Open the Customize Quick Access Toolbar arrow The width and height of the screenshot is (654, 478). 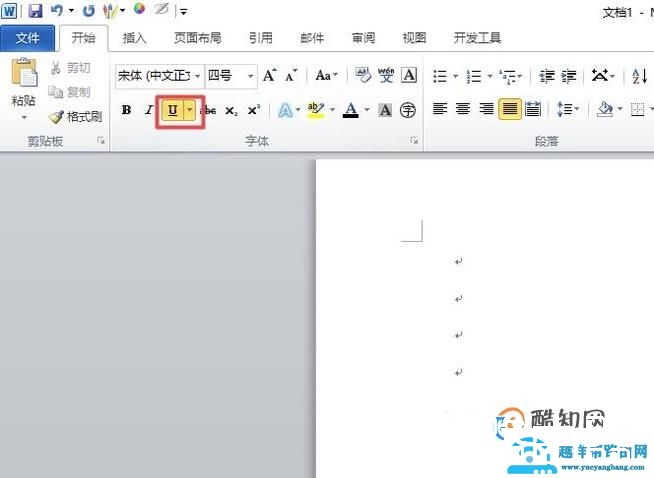tap(183, 11)
